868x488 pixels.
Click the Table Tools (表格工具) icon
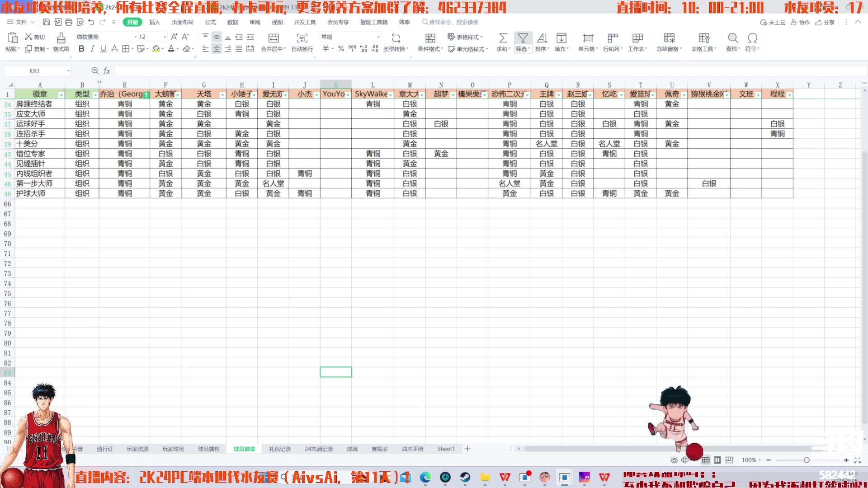(704, 38)
